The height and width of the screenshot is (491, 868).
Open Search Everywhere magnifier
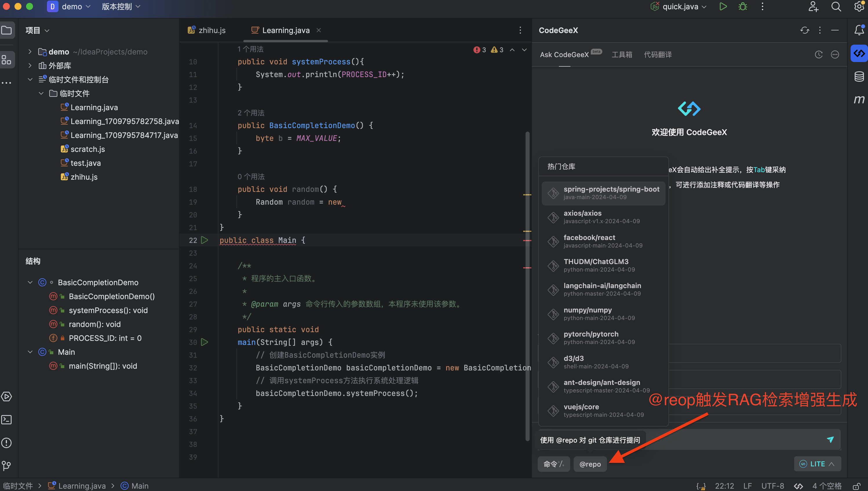tap(836, 7)
